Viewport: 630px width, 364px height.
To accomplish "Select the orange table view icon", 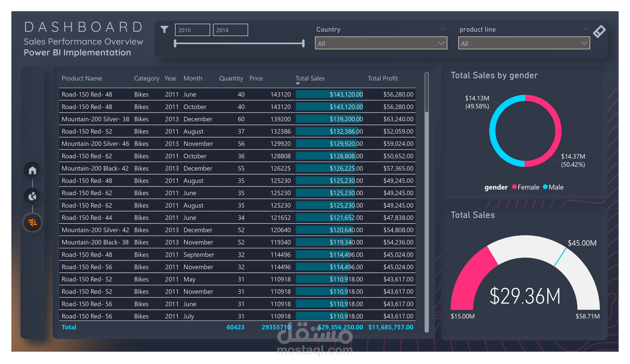I will tap(32, 222).
